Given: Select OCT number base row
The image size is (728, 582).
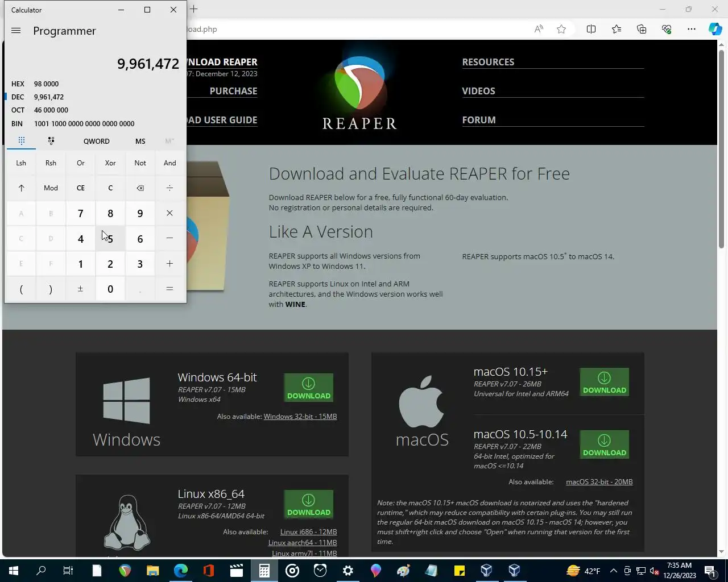Looking at the screenshot, I should pos(95,110).
